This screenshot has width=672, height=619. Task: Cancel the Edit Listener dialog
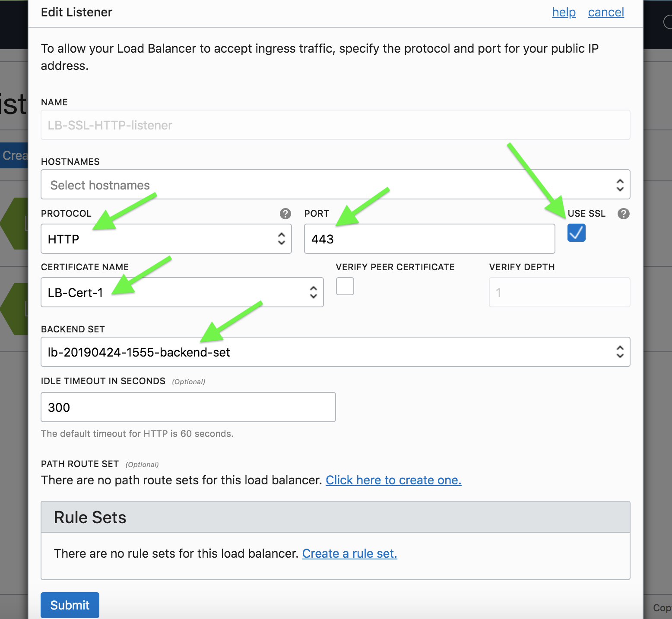pyautogui.click(x=606, y=12)
